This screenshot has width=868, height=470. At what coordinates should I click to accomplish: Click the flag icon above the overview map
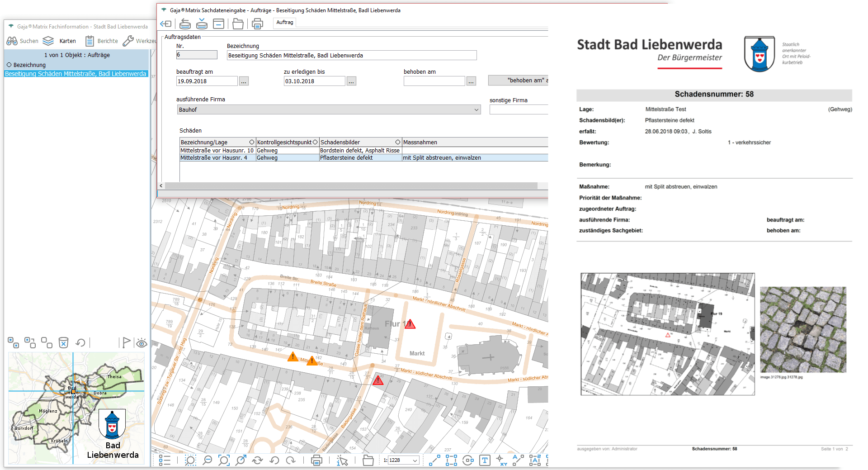[126, 343]
